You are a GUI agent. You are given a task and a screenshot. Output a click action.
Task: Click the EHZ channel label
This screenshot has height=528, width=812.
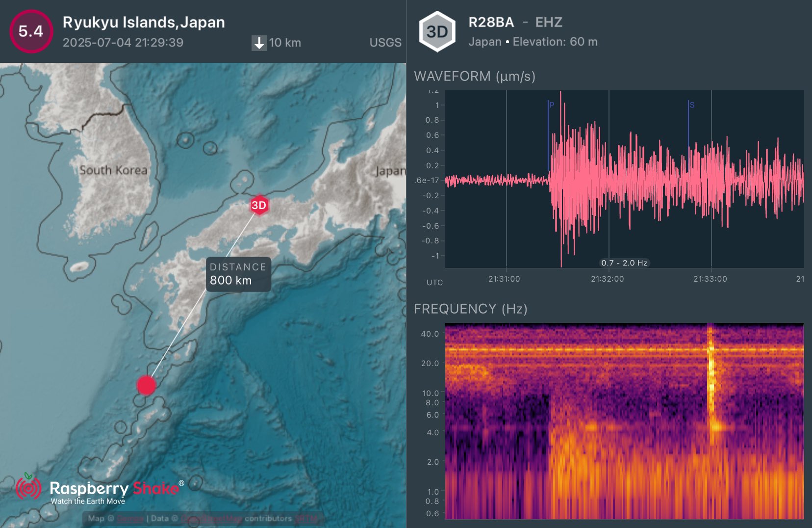click(x=549, y=22)
